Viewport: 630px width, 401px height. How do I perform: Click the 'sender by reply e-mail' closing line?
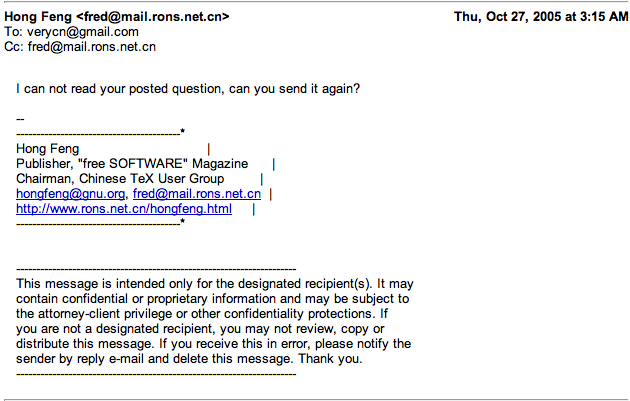[x=189, y=359]
